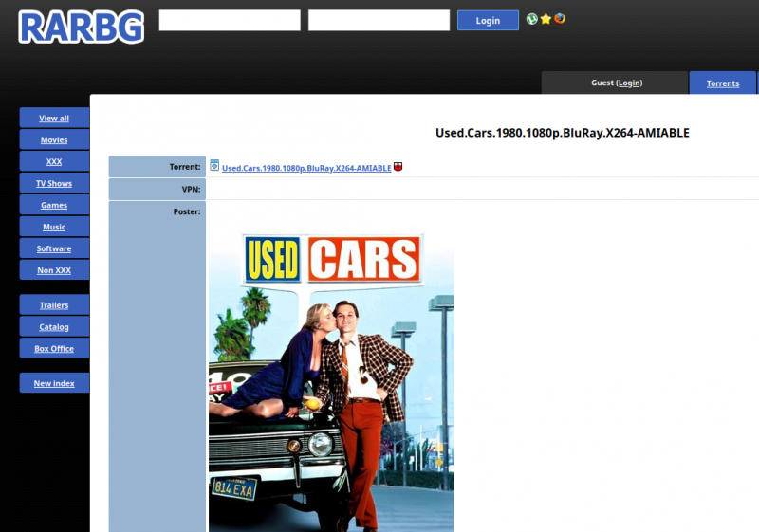Open Music category in sidebar

pos(54,227)
